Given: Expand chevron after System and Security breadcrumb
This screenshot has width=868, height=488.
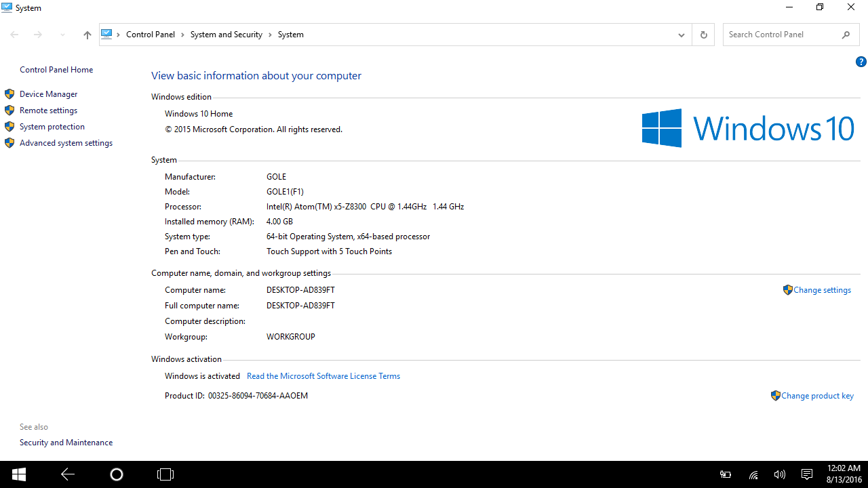Looking at the screenshot, I should pos(270,35).
